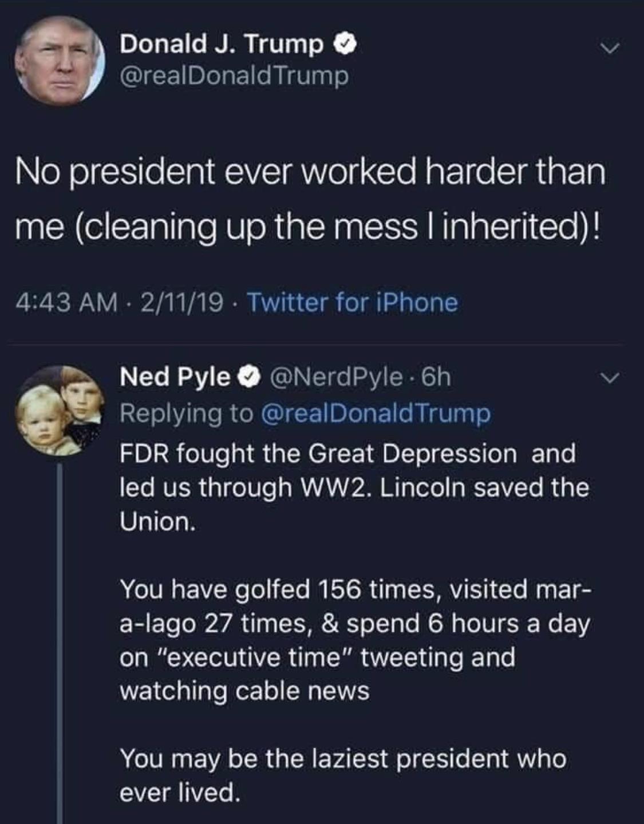Open Donald J. Trump's profile avatar
This screenshot has width=644, height=824.
(x=60, y=60)
